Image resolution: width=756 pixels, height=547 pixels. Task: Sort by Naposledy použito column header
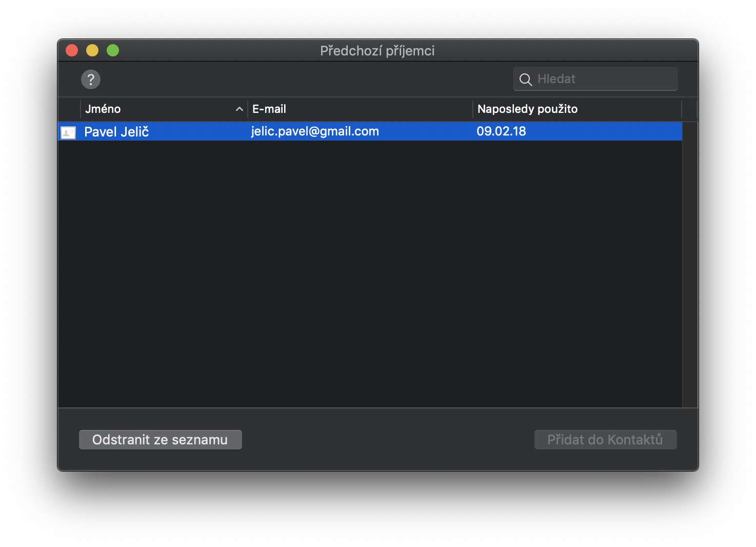pos(527,109)
